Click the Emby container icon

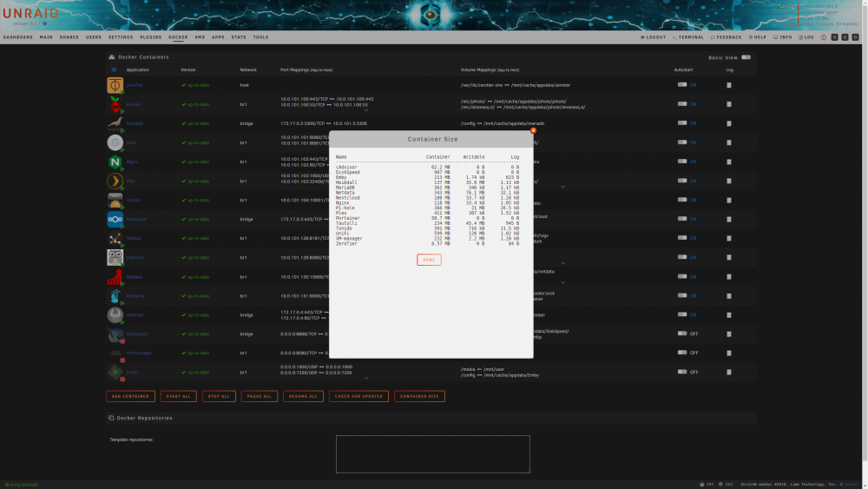pyautogui.click(x=115, y=372)
